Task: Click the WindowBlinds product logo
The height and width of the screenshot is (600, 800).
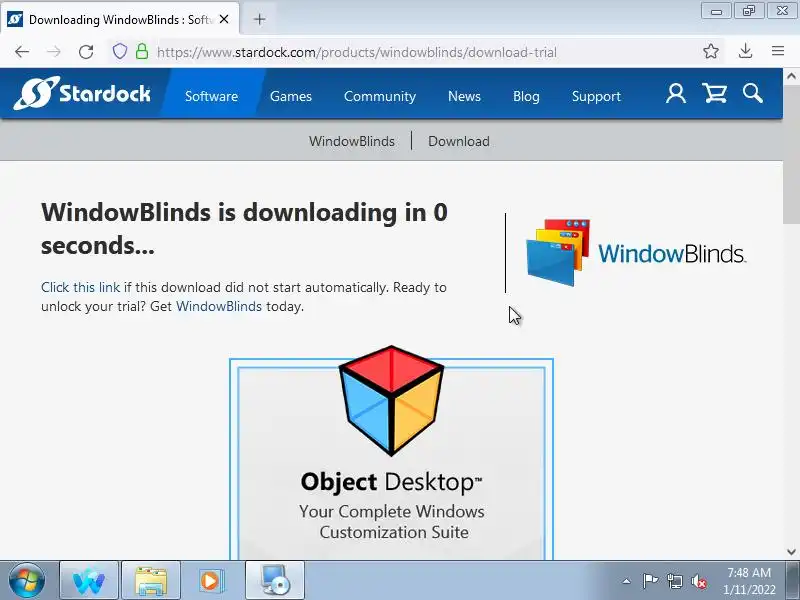Action: coord(635,253)
